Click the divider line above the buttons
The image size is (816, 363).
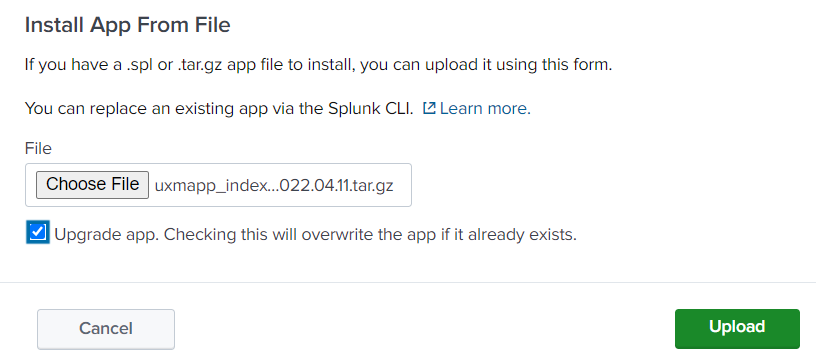tap(408, 282)
